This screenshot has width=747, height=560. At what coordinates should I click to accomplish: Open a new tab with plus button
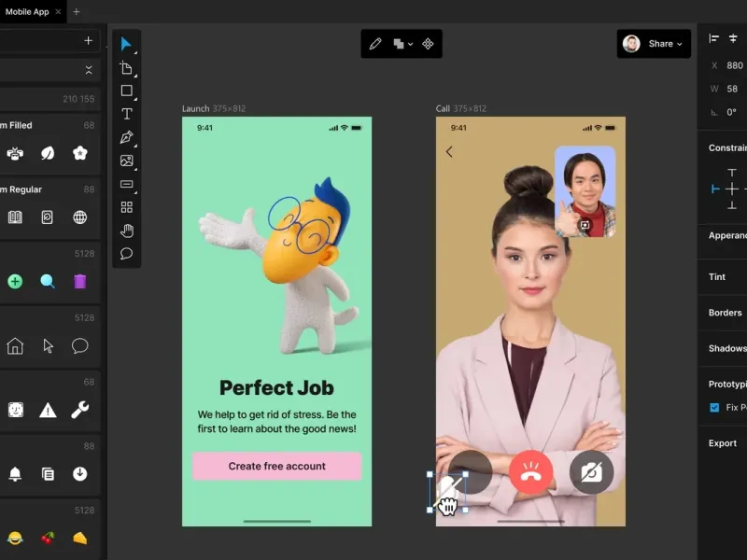(x=77, y=11)
